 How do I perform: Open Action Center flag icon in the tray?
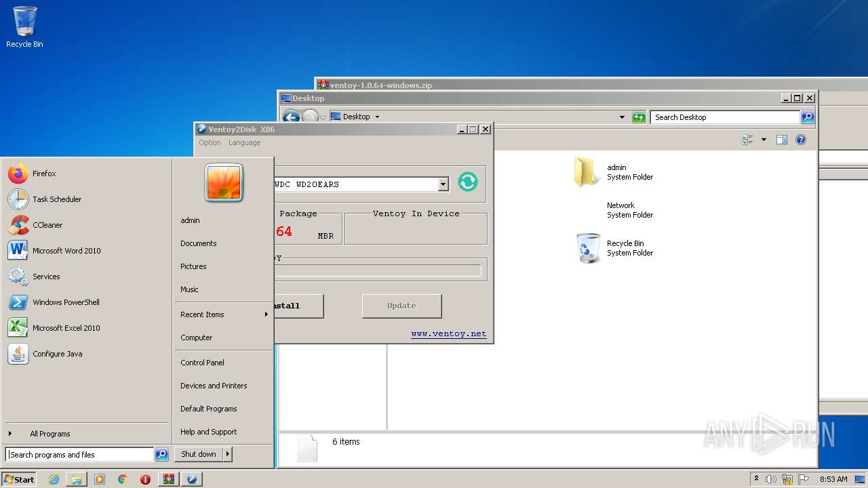[x=804, y=479]
